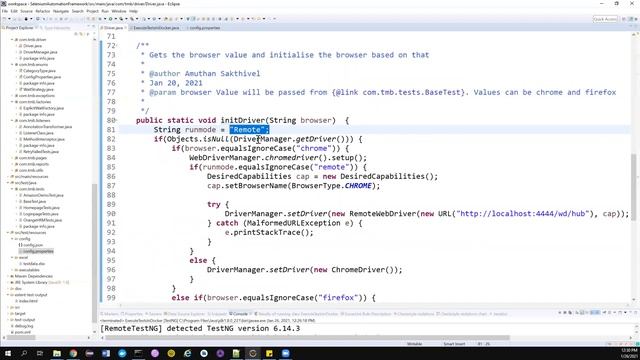Collapse the extent-test-output folder

click(8, 295)
